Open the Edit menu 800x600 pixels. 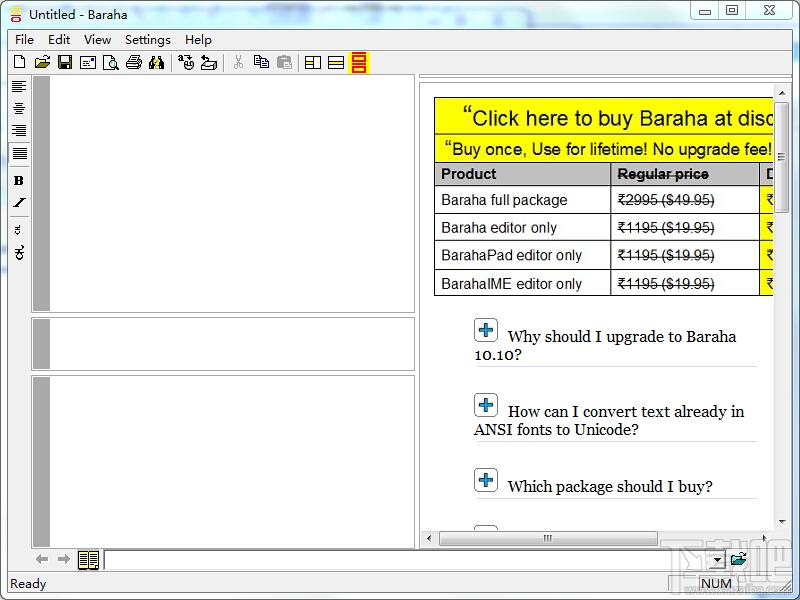(x=59, y=40)
